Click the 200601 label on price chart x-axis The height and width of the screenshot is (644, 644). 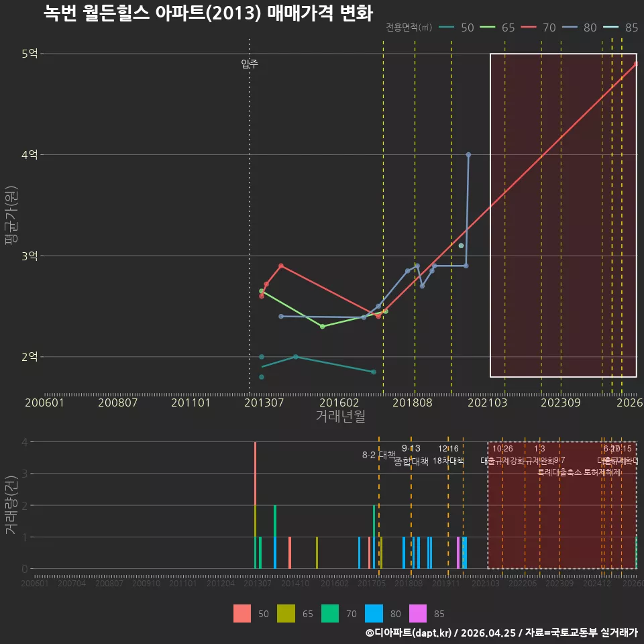pos(44,402)
